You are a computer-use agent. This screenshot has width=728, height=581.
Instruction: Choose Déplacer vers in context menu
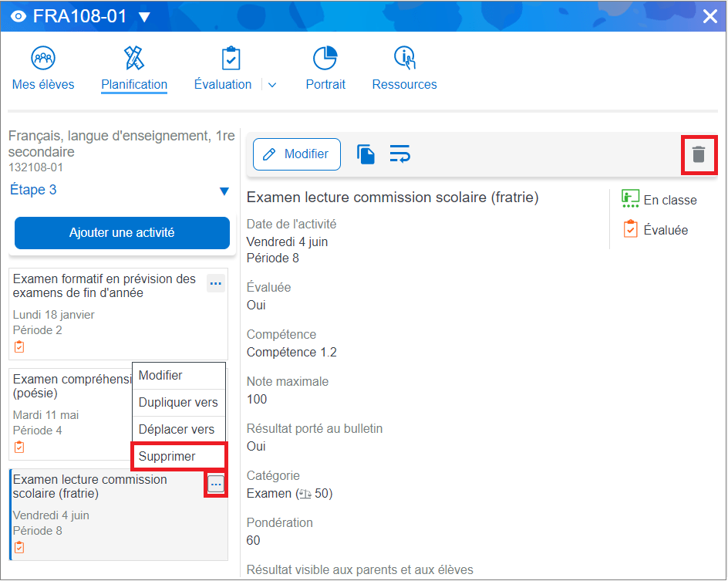[x=177, y=429]
